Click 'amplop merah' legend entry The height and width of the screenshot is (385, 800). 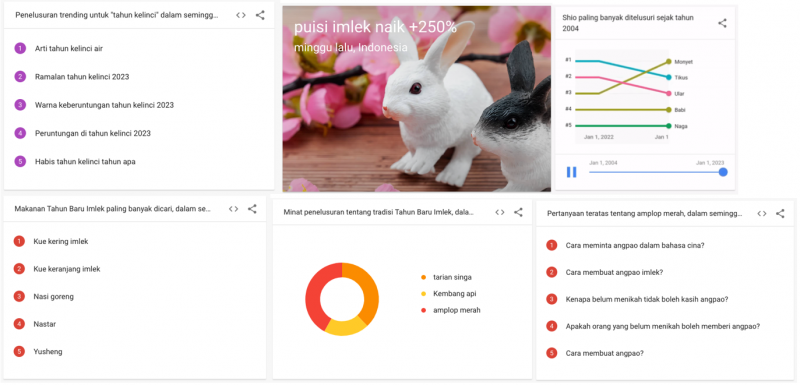pos(451,310)
